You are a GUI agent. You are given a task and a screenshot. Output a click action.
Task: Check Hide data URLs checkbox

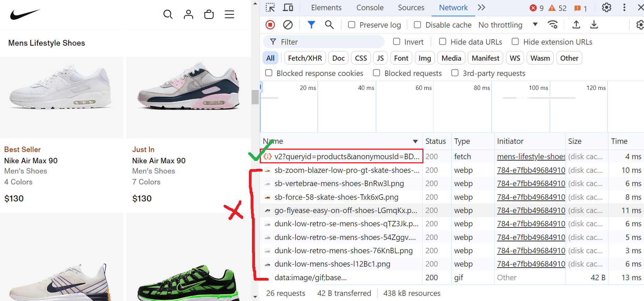tap(443, 42)
